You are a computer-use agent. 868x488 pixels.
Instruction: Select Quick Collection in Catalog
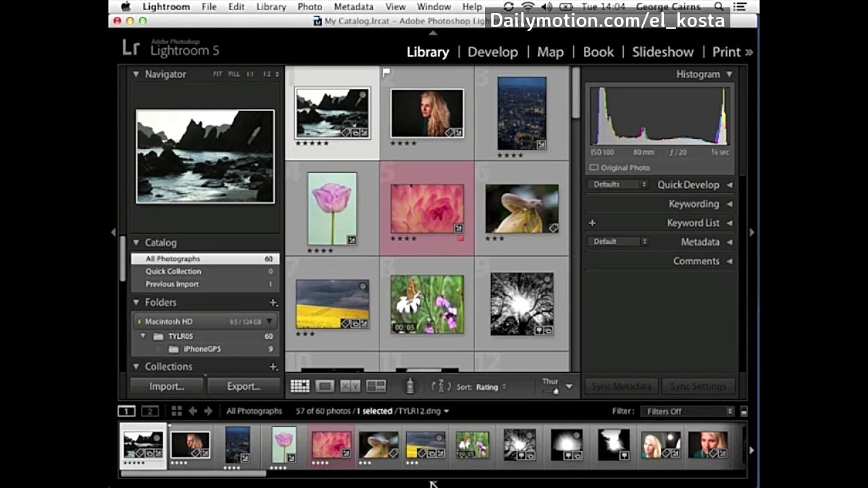point(205,271)
